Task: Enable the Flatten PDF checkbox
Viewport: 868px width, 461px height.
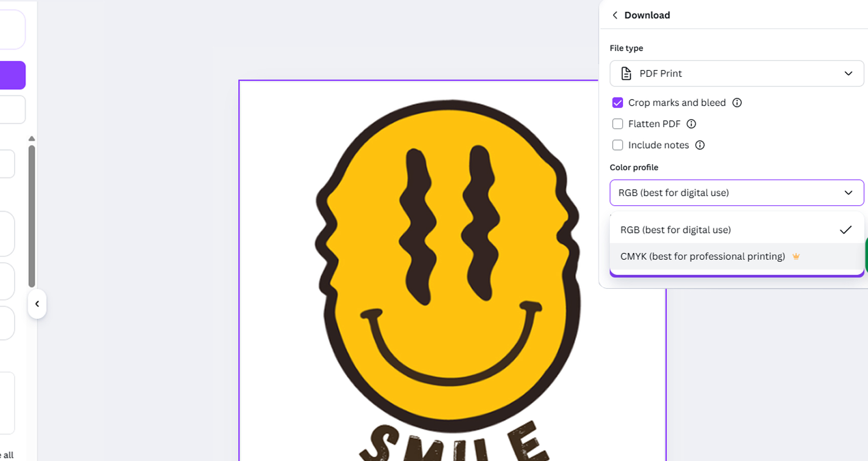Action: (618, 124)
